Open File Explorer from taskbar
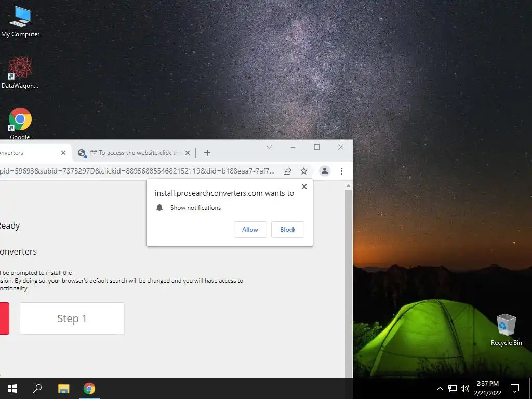This screenshot has width=532, height=399. 63,389
